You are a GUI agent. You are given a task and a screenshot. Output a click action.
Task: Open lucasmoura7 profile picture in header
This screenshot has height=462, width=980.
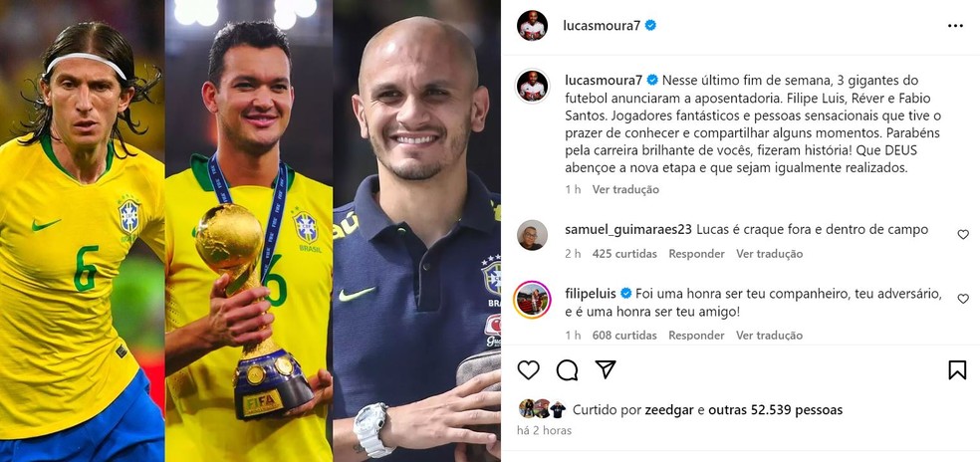tap(533, 26)
